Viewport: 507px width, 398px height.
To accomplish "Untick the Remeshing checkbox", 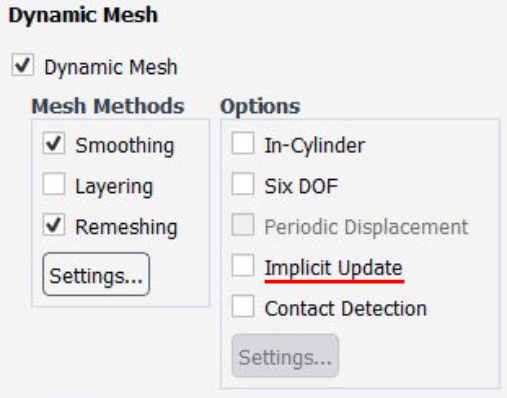I will coord(54,225).
